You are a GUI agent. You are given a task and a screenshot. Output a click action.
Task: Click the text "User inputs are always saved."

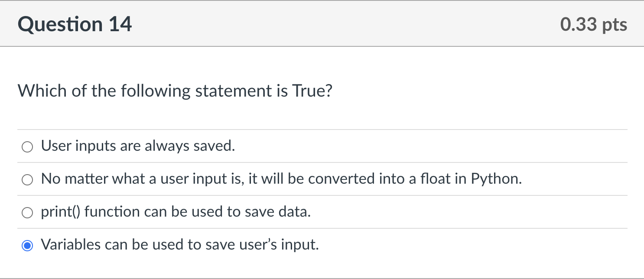[x=138, y=146]
